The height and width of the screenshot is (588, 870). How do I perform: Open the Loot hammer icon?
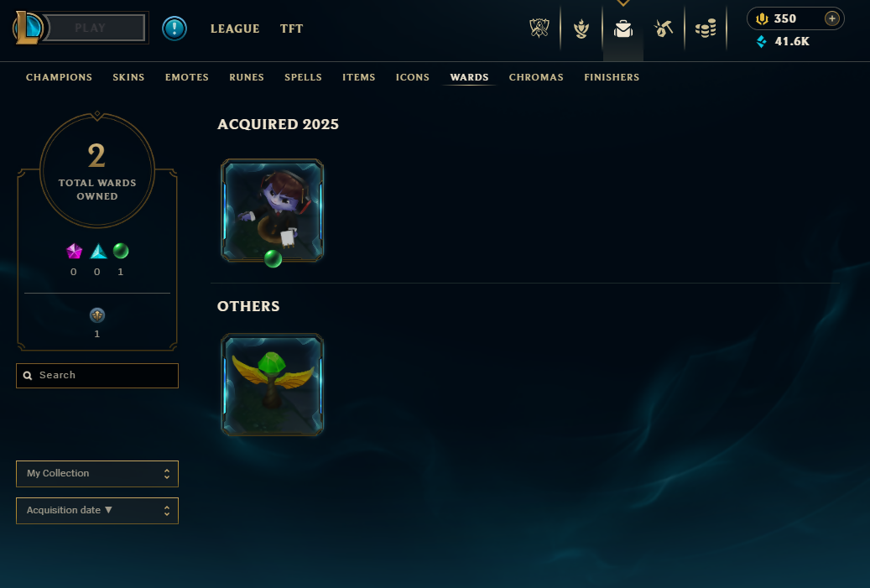pos(664,29)
